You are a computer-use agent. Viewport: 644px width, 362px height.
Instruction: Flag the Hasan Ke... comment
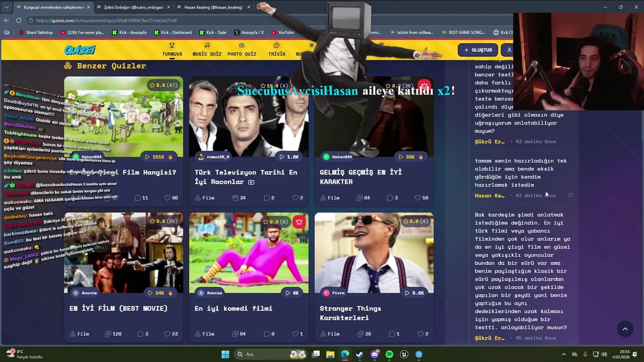(x=571, y=195)
